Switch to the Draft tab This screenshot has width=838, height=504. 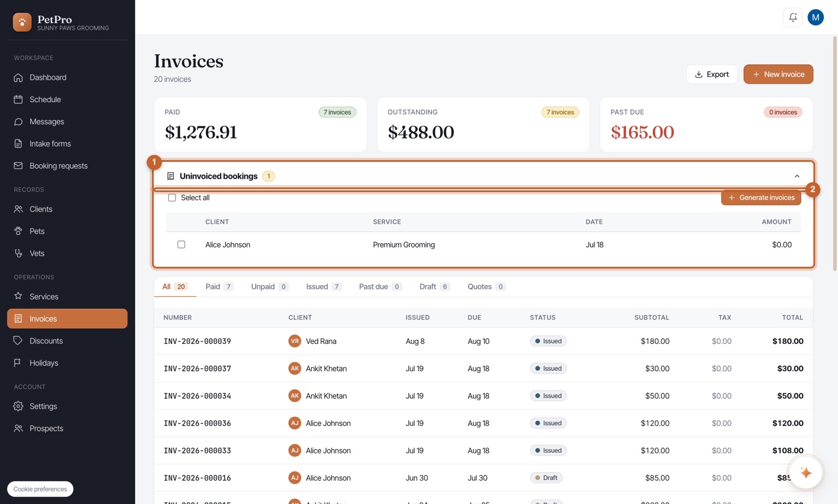pos(434,286)
